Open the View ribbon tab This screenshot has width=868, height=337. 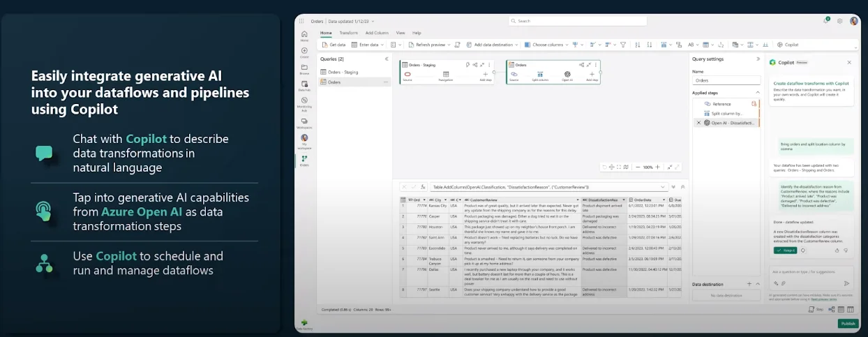click(x=401, y=33)
